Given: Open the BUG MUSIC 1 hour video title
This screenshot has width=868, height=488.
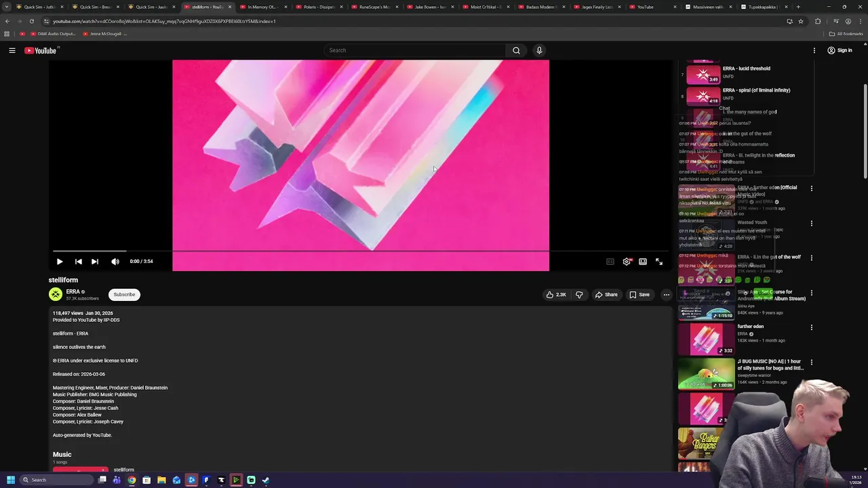Looking at the screenshot, I should click(x=771, y=365).
